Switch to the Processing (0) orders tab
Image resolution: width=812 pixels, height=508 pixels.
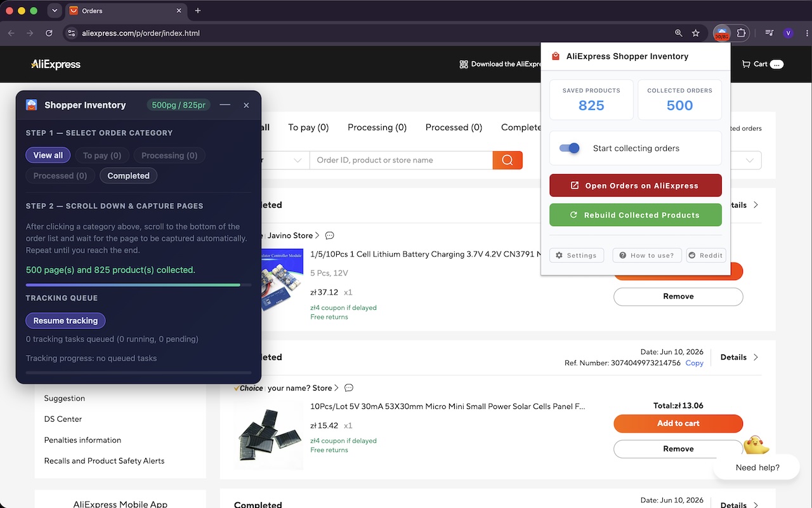coord(377,128)
